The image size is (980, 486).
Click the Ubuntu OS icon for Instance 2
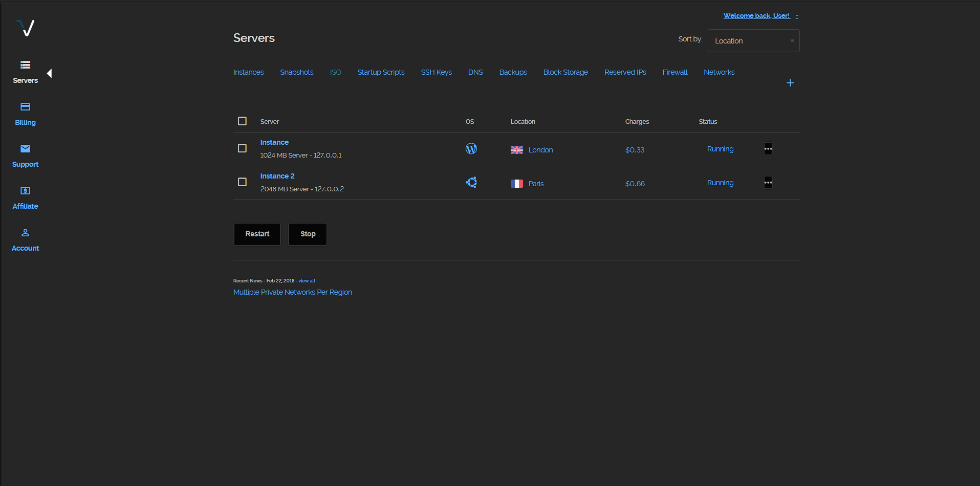coord(471,182)
